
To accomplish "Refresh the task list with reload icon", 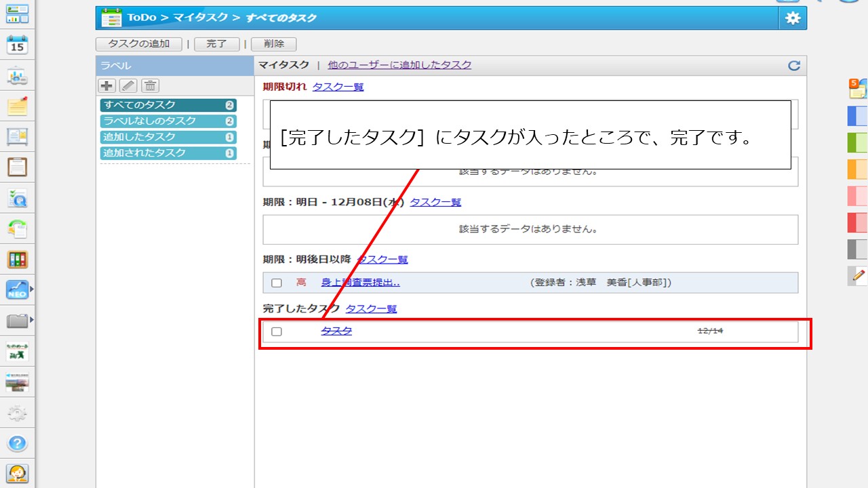I will point(794,66).
